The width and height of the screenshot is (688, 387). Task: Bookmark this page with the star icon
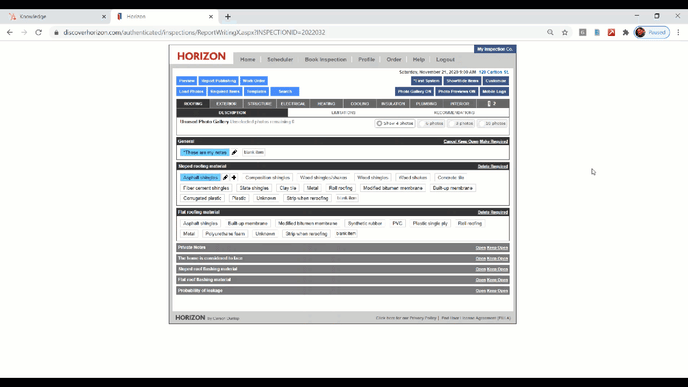click(565, 32)
